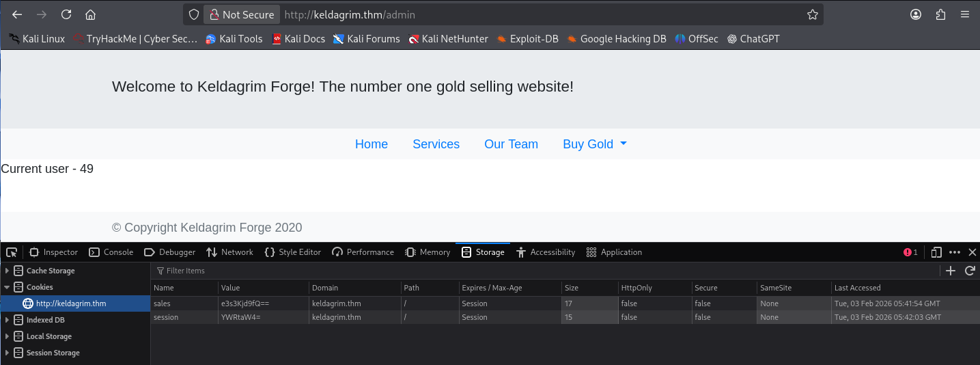Open the Our Team page link
980x365 pixels.
pos(511,144)
